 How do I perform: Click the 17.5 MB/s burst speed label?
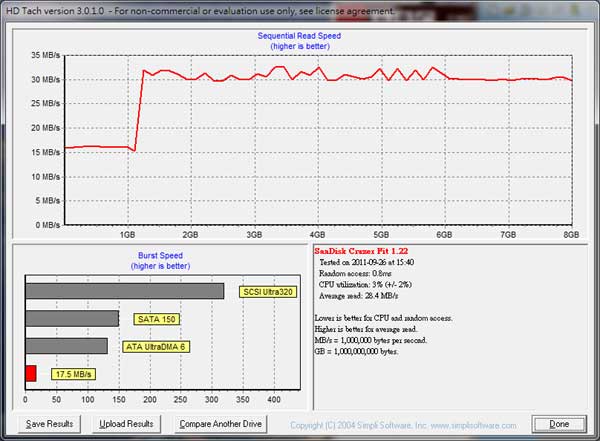[75, 374]
